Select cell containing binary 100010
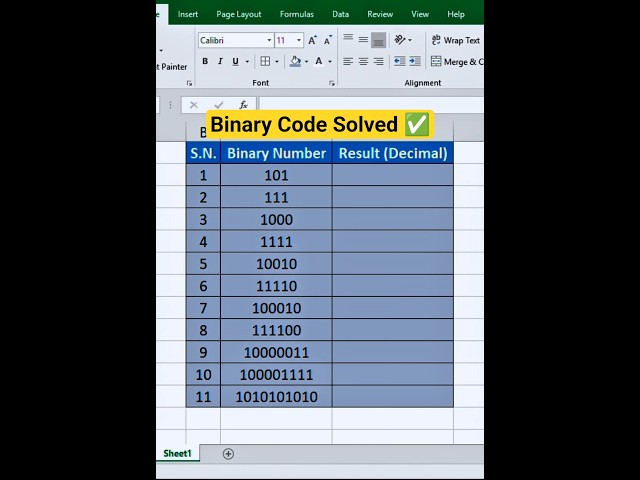Screen dimensions: 640x480 pos(276,308)
